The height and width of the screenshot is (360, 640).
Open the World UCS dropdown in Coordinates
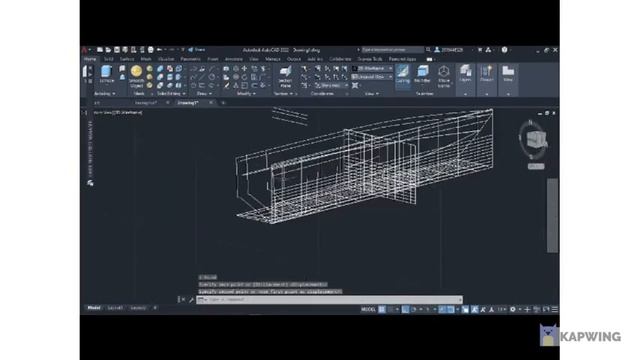(331, 85)
